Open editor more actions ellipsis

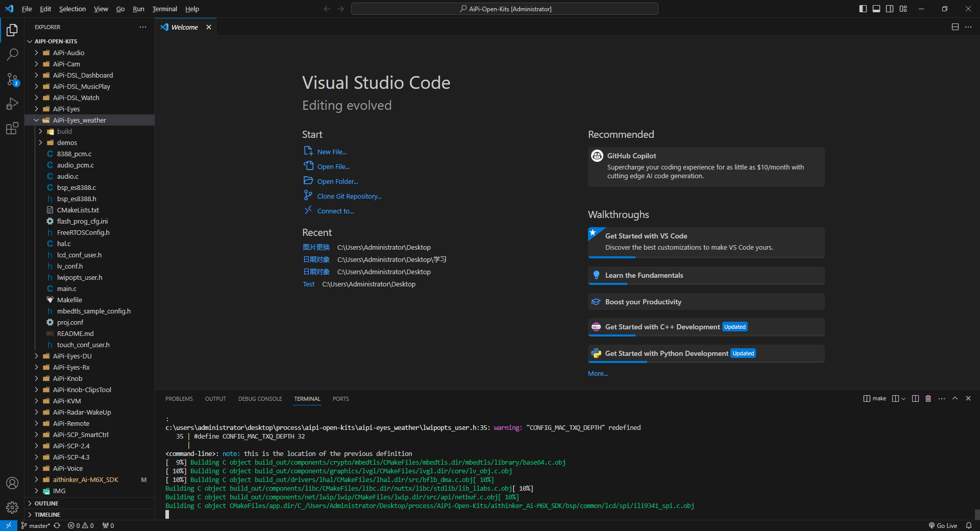[x=968, y=27]
